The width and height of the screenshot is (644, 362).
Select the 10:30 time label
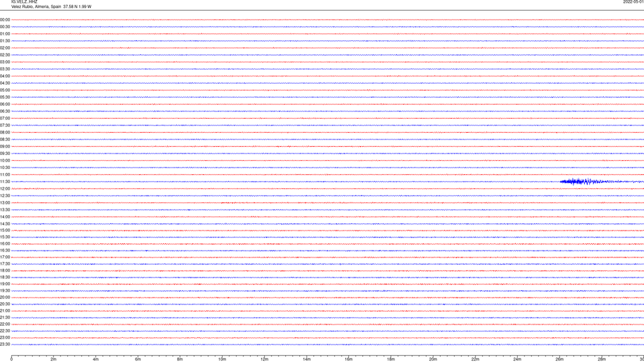pyautogui.click(x=5, y=168)
